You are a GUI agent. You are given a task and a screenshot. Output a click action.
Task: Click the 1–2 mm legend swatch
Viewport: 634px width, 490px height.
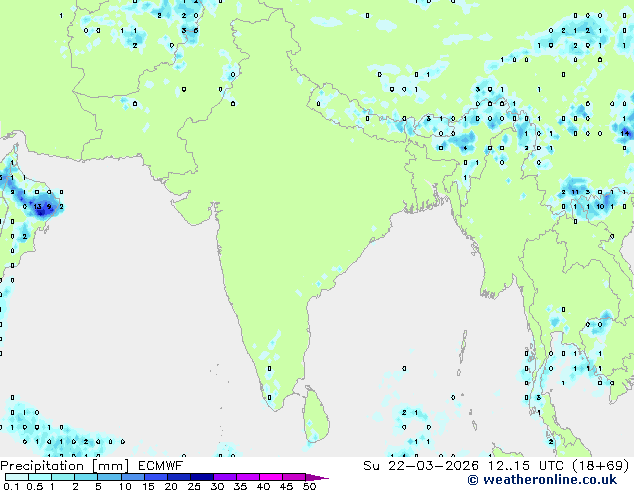tap(63, 477)
